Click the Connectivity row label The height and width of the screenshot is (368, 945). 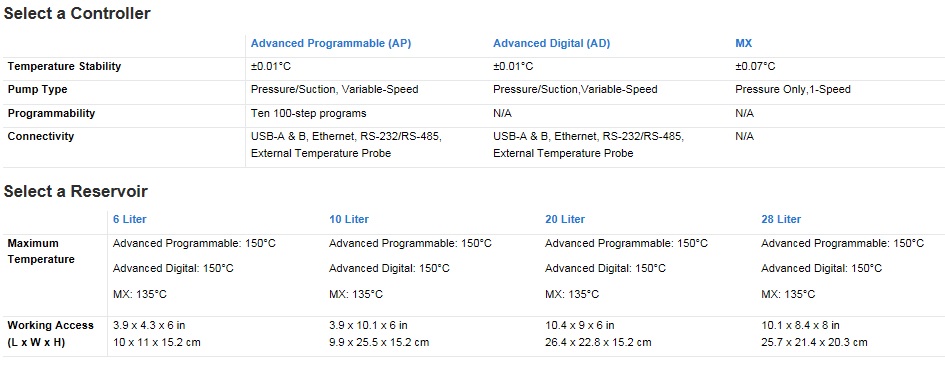pos(40,136)
